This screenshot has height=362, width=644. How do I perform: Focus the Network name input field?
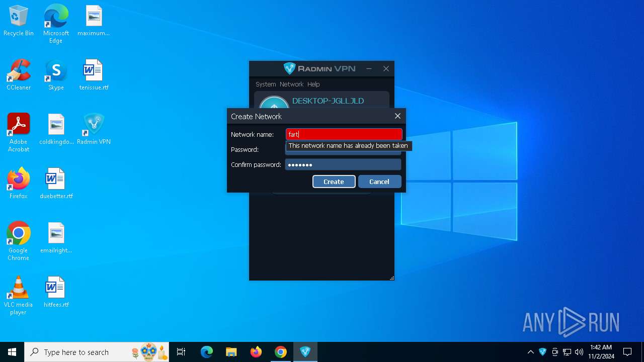(344, 134)
